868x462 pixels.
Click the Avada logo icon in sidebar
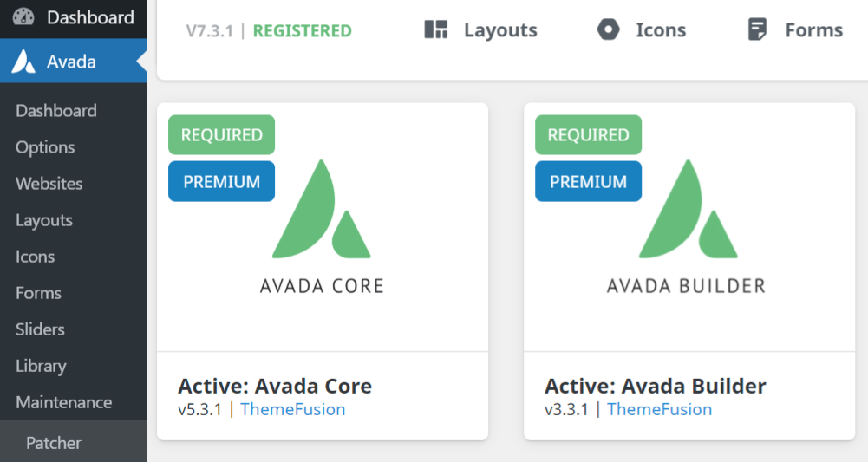23,62
